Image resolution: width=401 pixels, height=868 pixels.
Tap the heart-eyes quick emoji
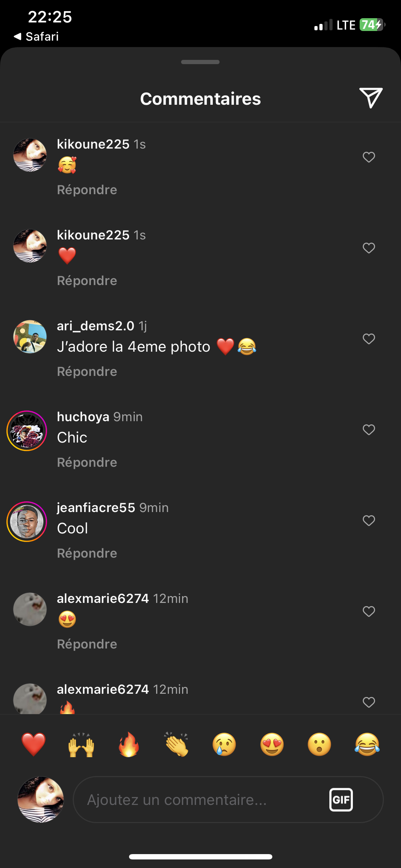click(272, 744)
